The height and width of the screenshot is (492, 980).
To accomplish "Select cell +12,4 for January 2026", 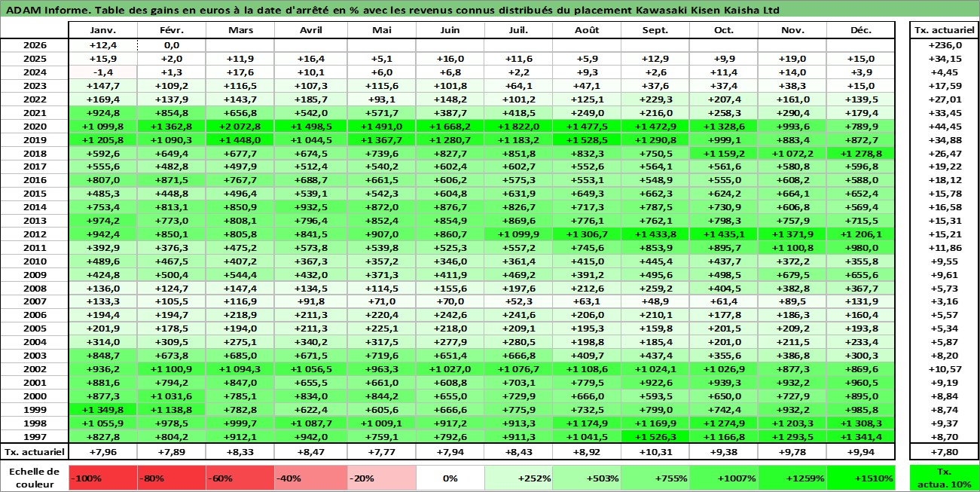I will click(x=102, y=44).
